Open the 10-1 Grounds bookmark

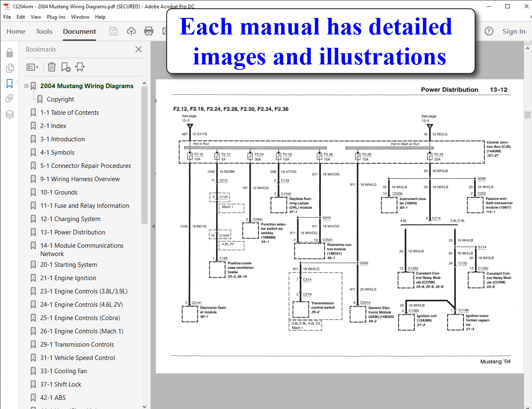[x=59, y=192]
